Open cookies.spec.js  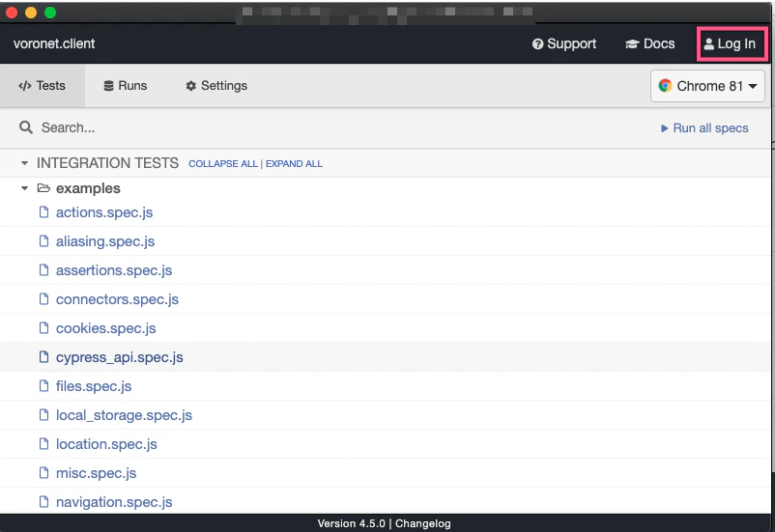[105, 328]
